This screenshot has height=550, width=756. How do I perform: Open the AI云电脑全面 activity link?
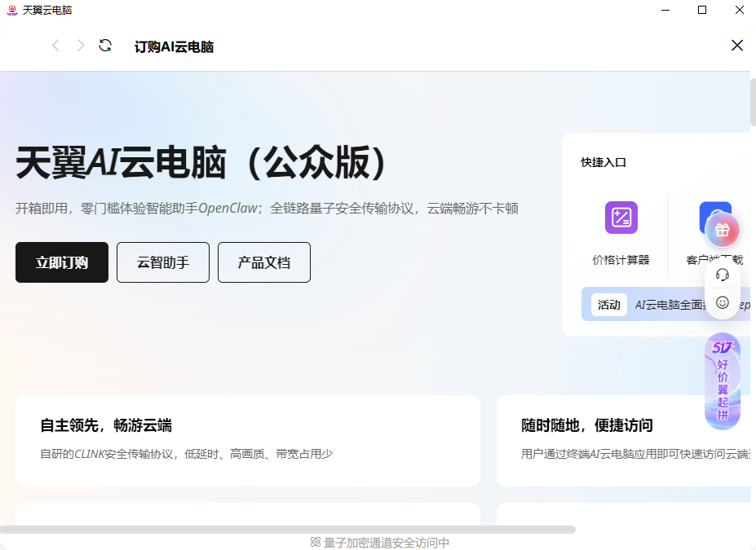click(670, 305)
